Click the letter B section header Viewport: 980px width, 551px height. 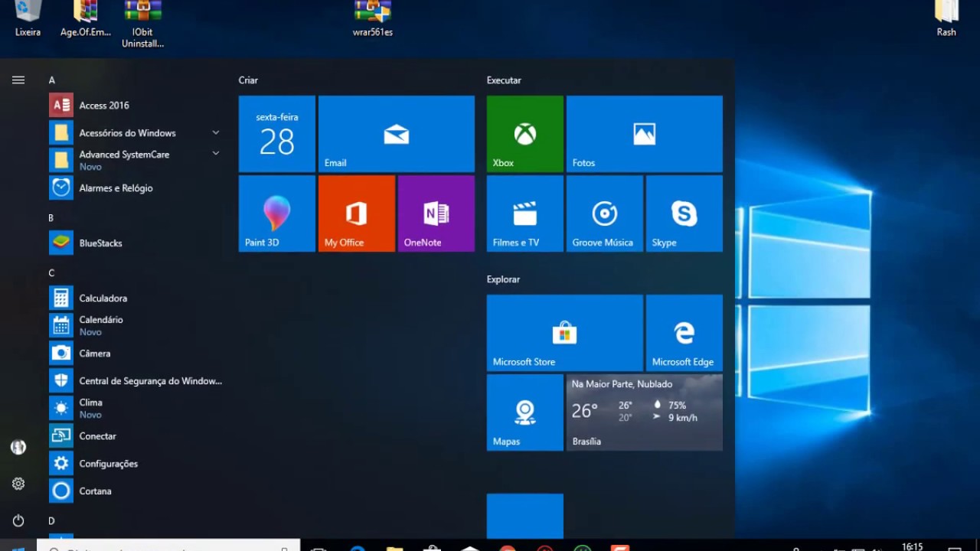pyautogui.click(x=51, y=218)
